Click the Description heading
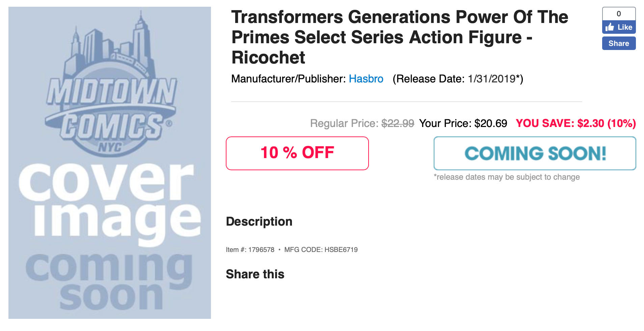 [x=259, y=222]
